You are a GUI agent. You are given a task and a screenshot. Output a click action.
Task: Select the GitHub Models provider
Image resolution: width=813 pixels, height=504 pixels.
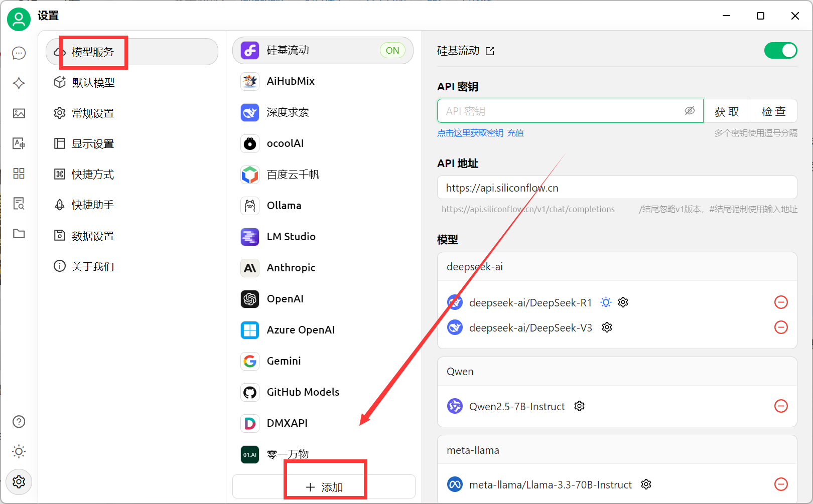[323, 392]
